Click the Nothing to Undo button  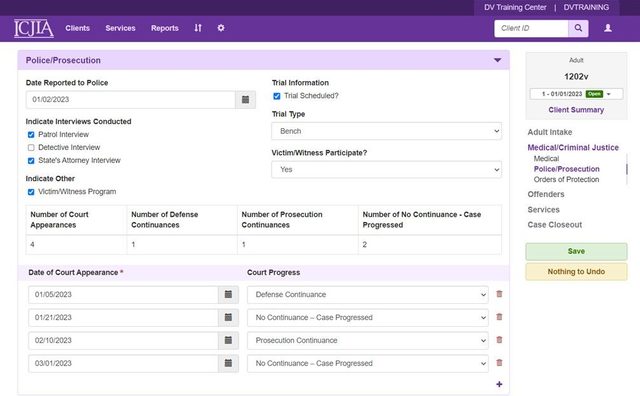576,271
